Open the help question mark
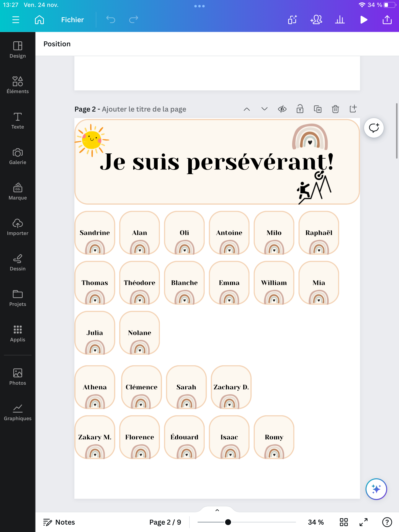 387,522
